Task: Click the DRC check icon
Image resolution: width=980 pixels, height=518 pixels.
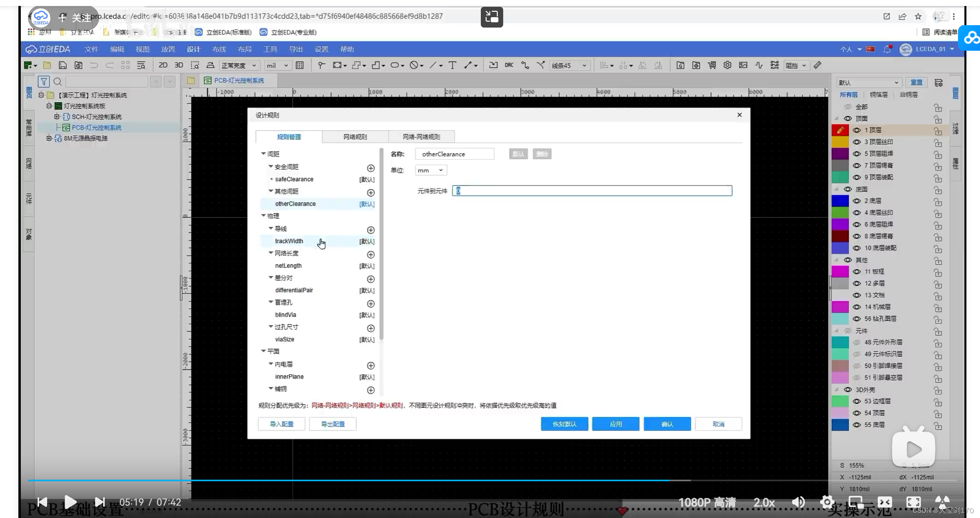Action: tap(509, 65)
